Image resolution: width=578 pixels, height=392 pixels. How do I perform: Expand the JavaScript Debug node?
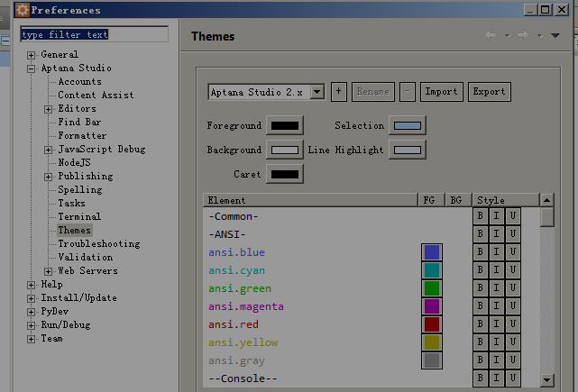click(48, 150)
